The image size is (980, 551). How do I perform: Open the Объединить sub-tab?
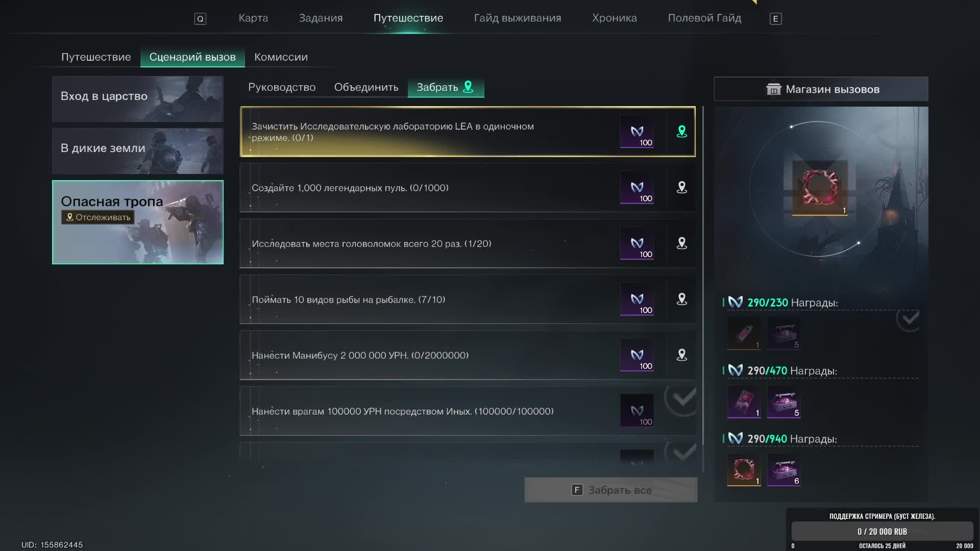(x=366, y=87)
